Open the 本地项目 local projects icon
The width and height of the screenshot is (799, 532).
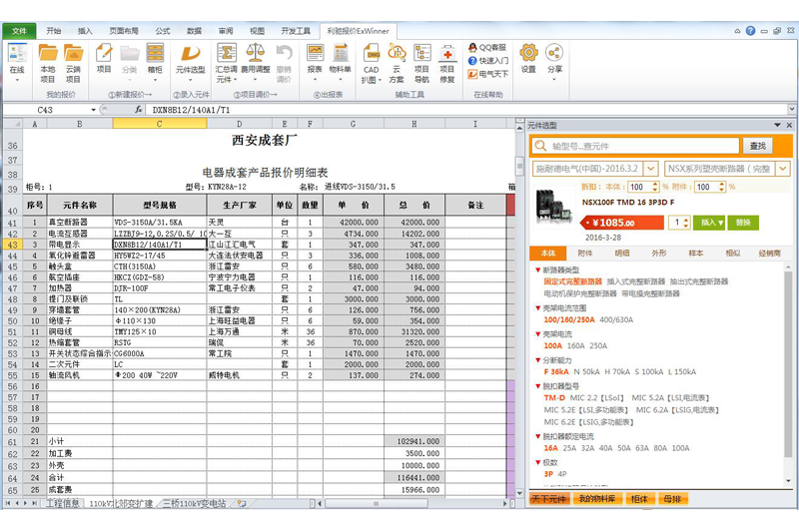[x=47, y=59]
